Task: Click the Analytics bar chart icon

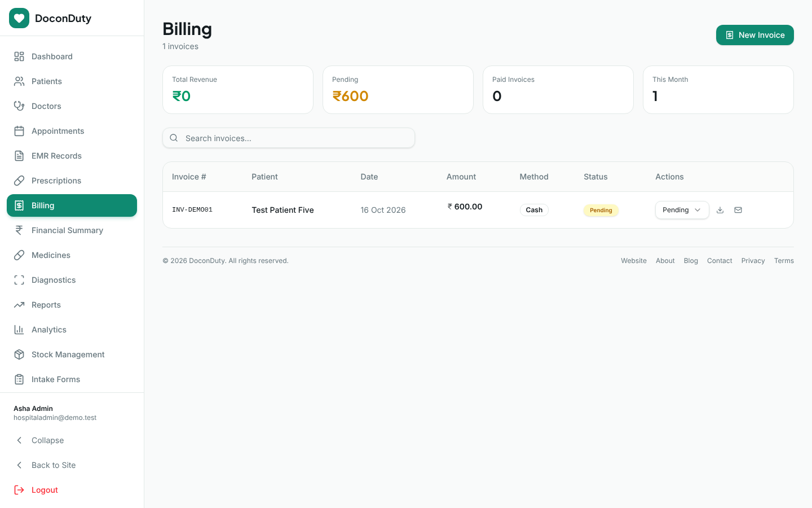Action: tap(19, 330)
